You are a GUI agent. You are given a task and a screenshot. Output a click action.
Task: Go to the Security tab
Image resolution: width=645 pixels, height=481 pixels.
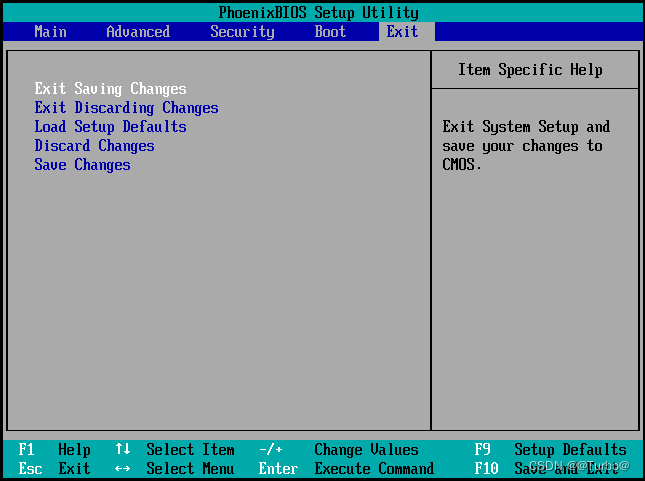pyautogui.click(x=242, y=32)
